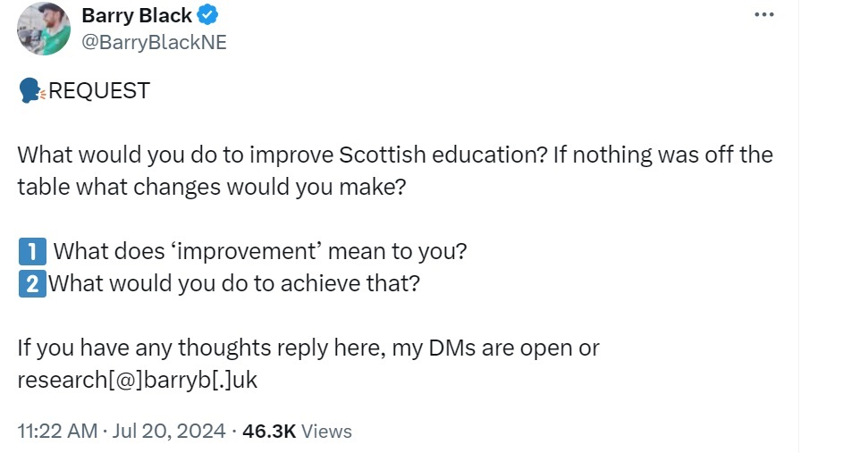Click the number 2 keycap emoji
The image size is (868, 453).
click(x=29, y=284)
